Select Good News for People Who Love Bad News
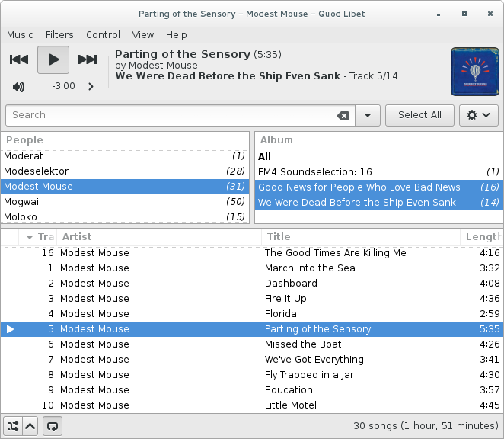This screenshot has height=439, width=504. point(379,187)
